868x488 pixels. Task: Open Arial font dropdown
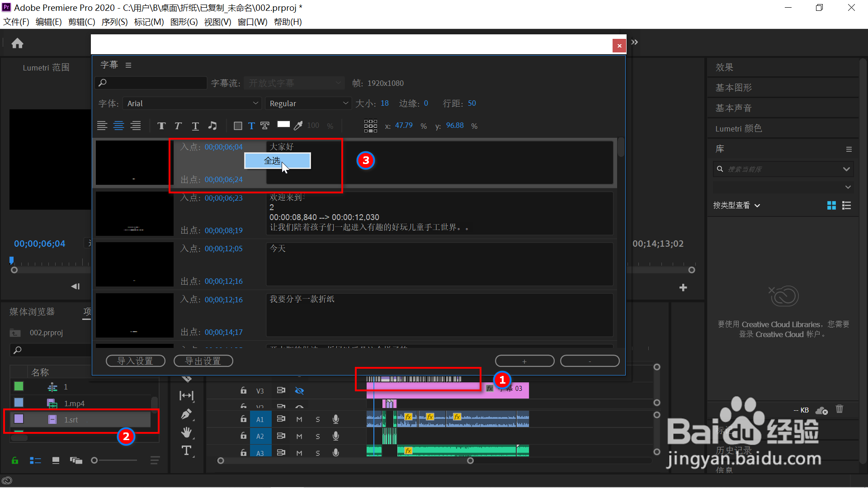(192, 103)
